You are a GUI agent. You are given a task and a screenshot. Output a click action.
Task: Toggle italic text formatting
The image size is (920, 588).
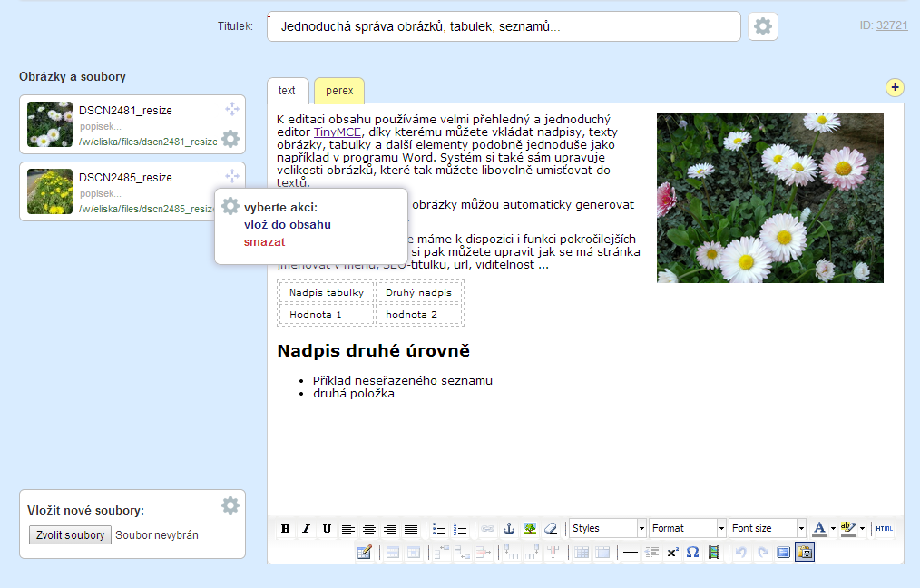tap(306, 528)
